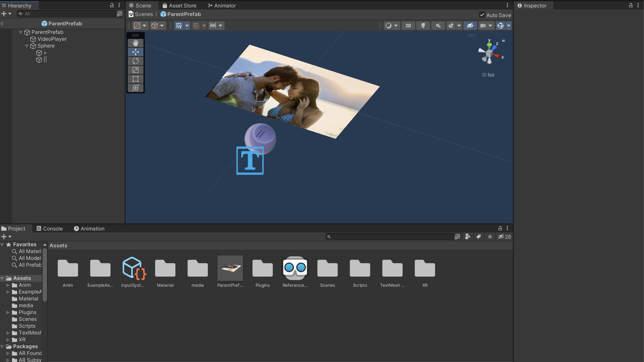The width and height of the screenshot is (644, 362).
Task: Select the ParentPrefab asset thumbnail
Action: pos(230,268)
